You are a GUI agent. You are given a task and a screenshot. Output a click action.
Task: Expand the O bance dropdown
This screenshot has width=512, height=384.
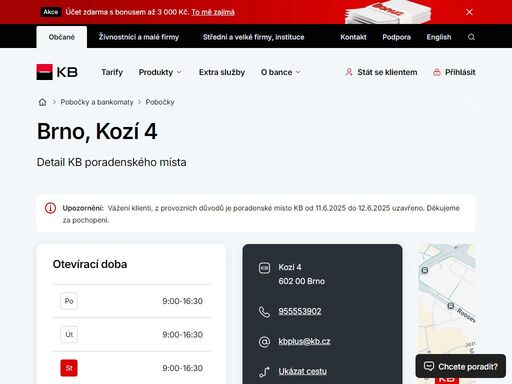(281, 72)
